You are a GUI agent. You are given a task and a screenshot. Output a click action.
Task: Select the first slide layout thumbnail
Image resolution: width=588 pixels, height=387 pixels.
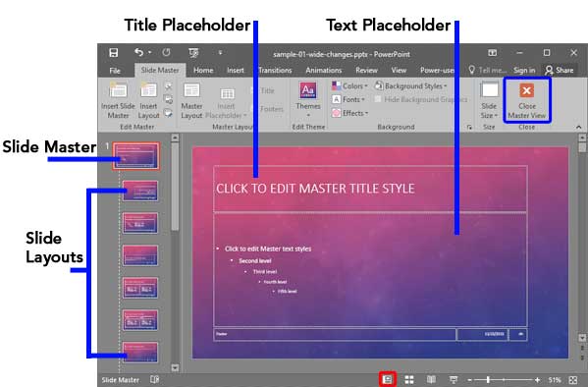coord(139,191)
